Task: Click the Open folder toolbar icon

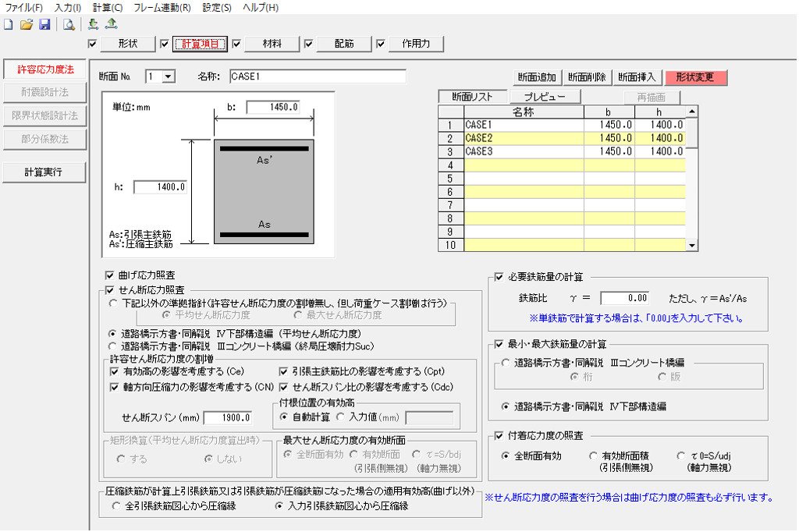Action: pos(27,24)
